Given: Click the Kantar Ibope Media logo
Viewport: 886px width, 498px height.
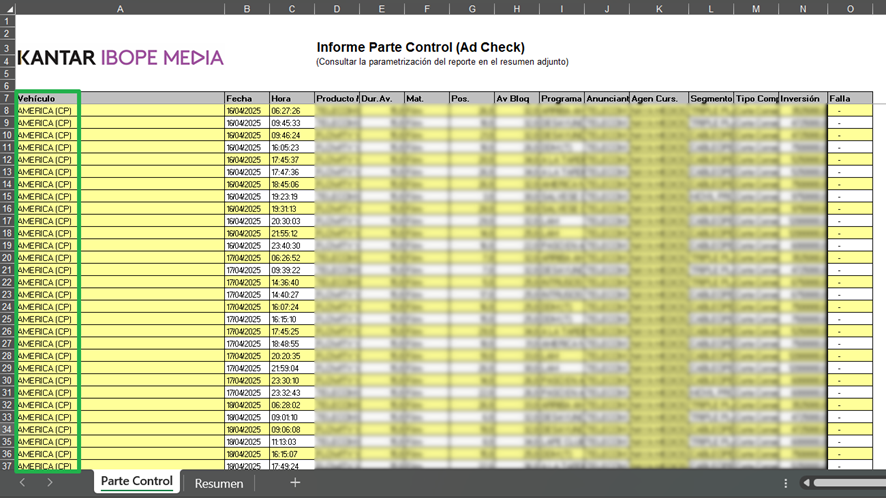Looking at the screenshot, I should 120,58.
